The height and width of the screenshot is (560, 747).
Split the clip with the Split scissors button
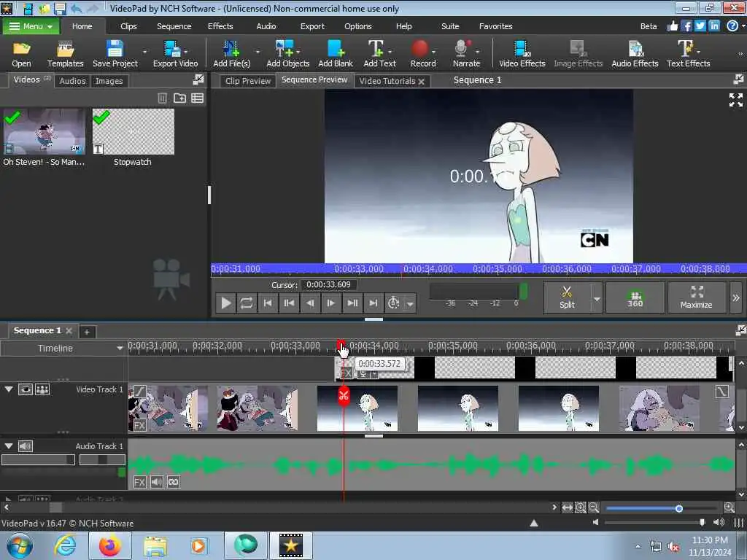pyautogui.click(x=567, y=297)
